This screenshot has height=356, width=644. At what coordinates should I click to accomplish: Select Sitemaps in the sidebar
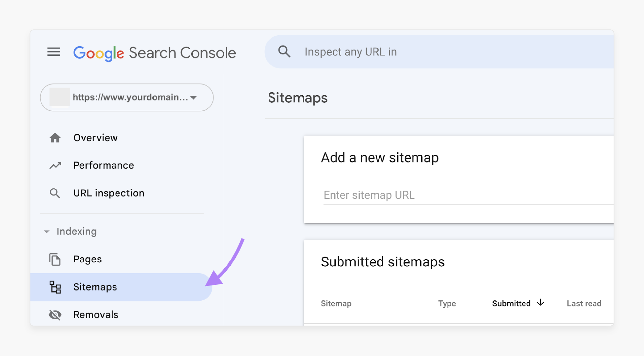(121, 287)
